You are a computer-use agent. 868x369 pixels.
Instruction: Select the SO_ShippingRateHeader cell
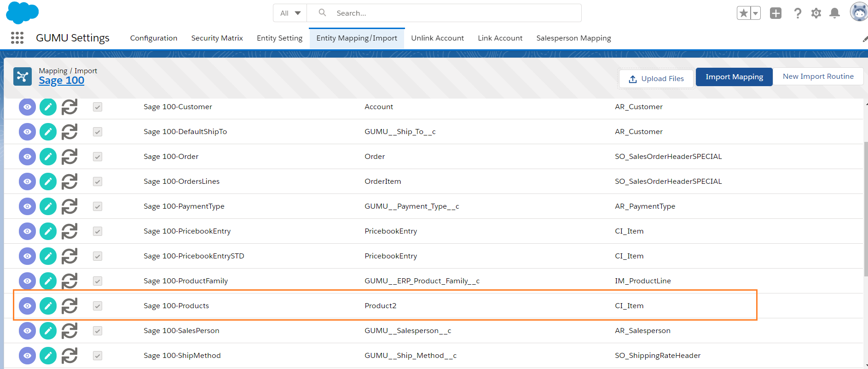click(658, 356)
